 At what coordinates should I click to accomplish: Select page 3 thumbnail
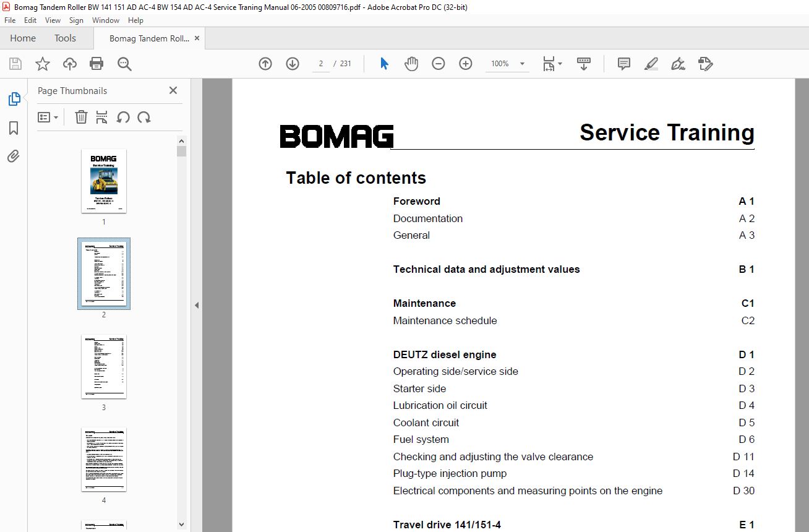pyautogui.click(x=104, y=366)
